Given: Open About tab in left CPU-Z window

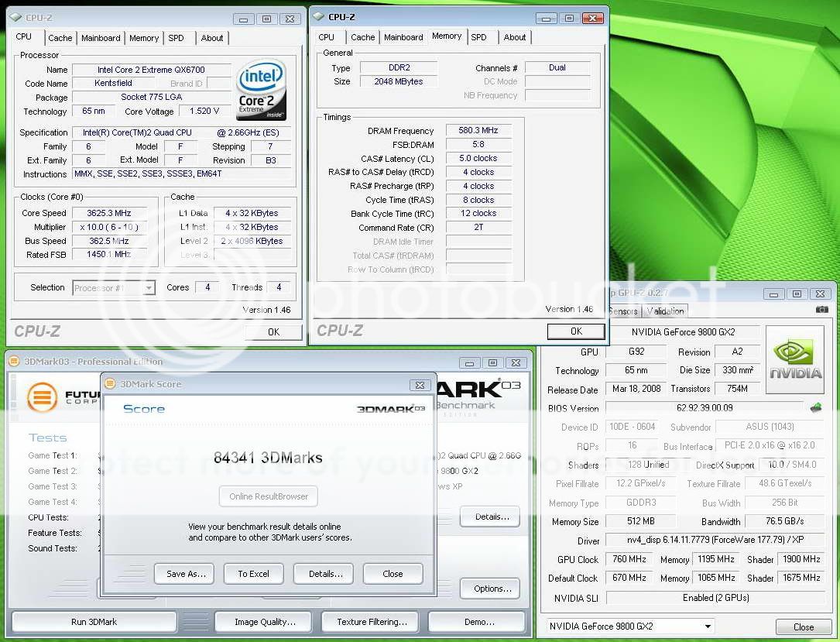Looking at the screenshot, I should pos(212,38).
